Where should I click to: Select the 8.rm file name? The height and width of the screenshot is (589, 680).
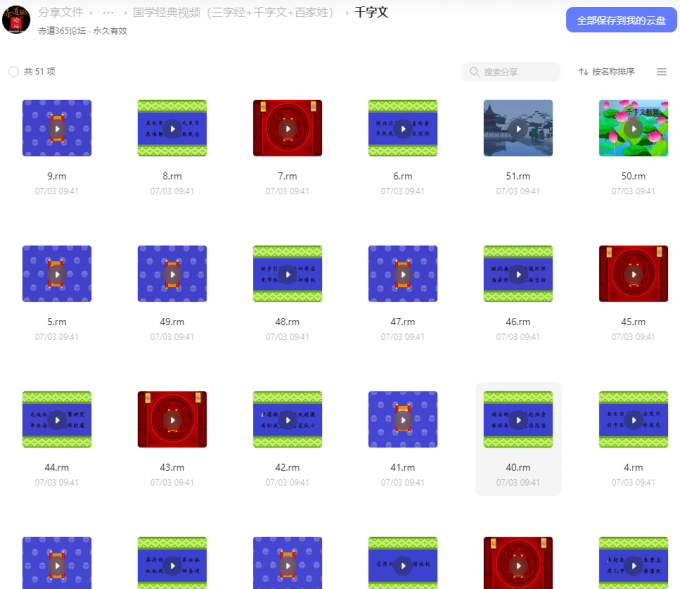(172, 176)
